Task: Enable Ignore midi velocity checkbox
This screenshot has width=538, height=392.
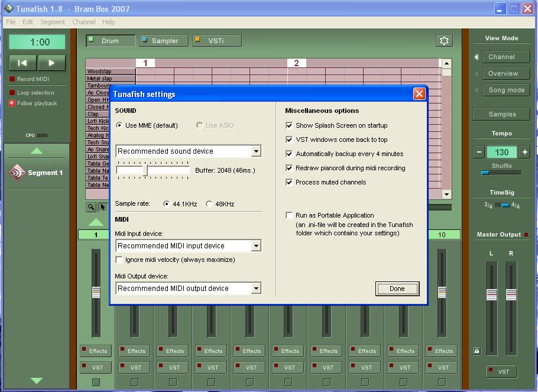Action: coord(119,260)
